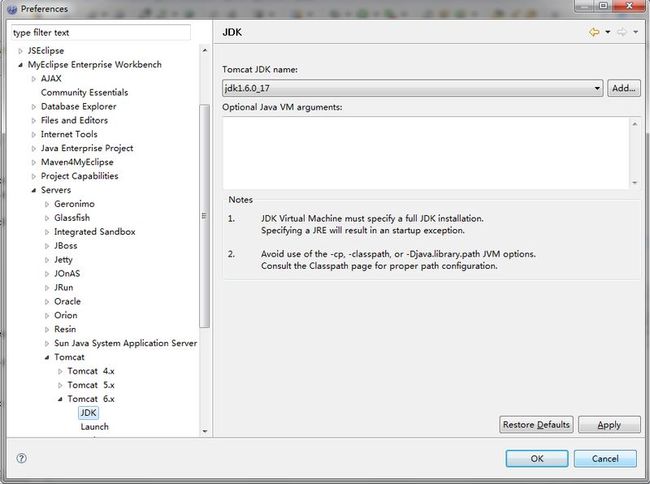Open the forward history dropdown arrow

coord(635,32)
